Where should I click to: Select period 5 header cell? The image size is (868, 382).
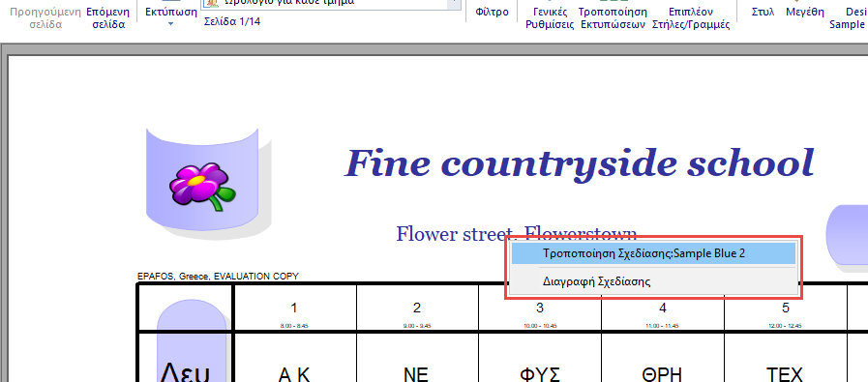click(x=786, y=309)
